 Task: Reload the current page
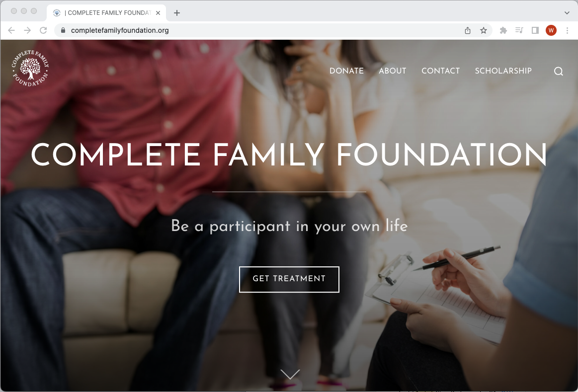coord(44,30)
